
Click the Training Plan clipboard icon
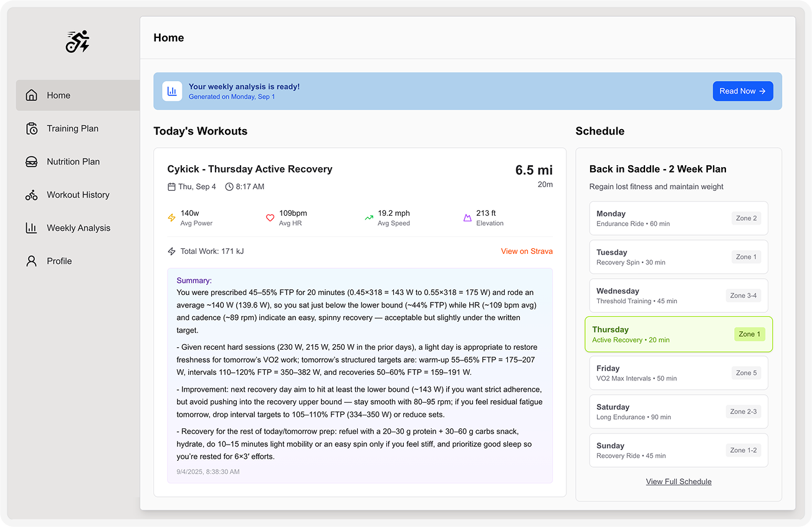[x=31, y=128]
